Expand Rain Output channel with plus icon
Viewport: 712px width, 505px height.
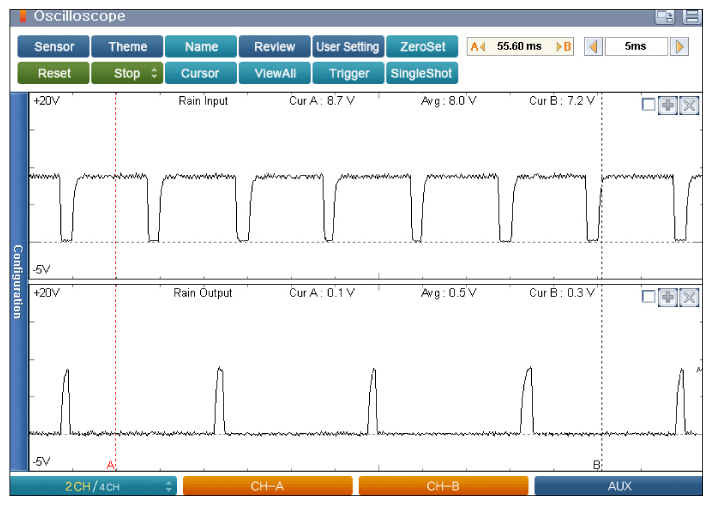pos(668,297)
